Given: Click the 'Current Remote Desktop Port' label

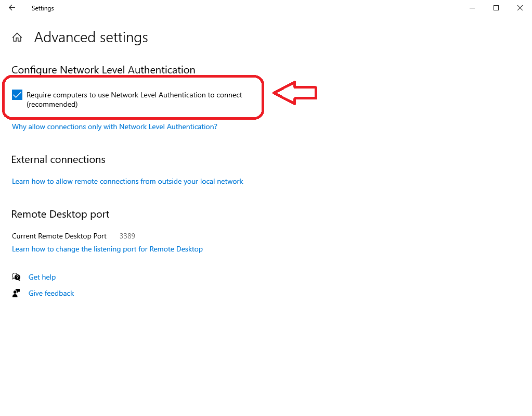Looking at the screenshot, I should pyautogui.click(x=59, y=236).
